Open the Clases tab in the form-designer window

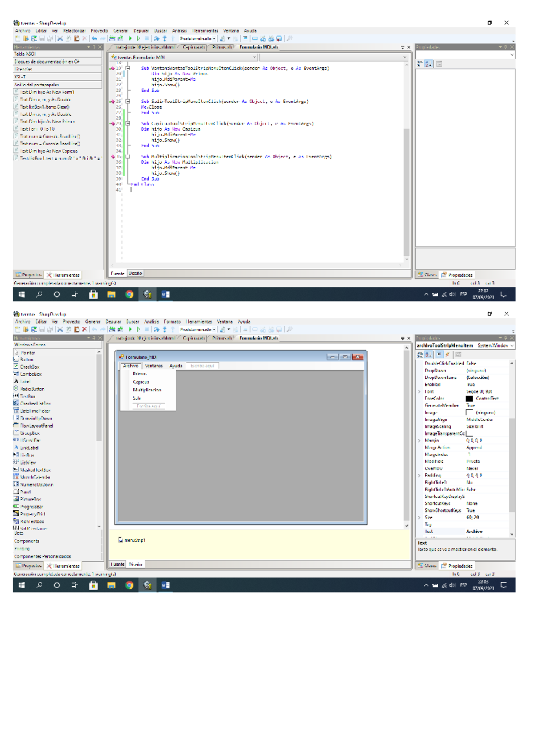point(427,566)
